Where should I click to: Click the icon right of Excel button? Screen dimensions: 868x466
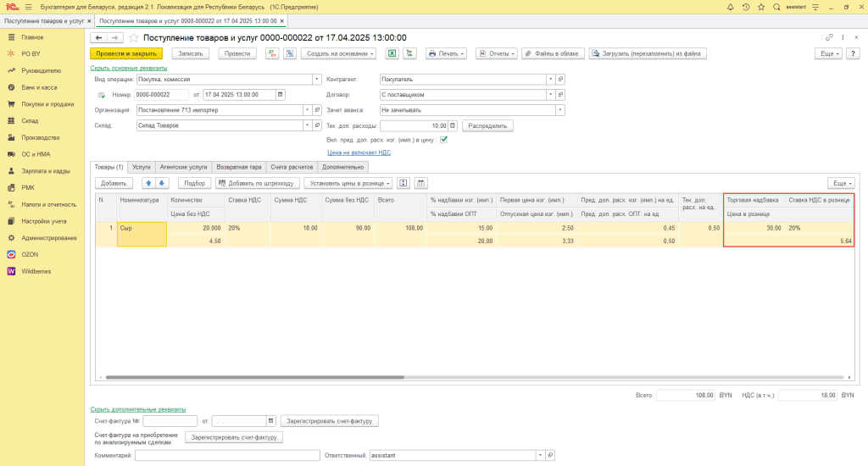pos(409,53)
